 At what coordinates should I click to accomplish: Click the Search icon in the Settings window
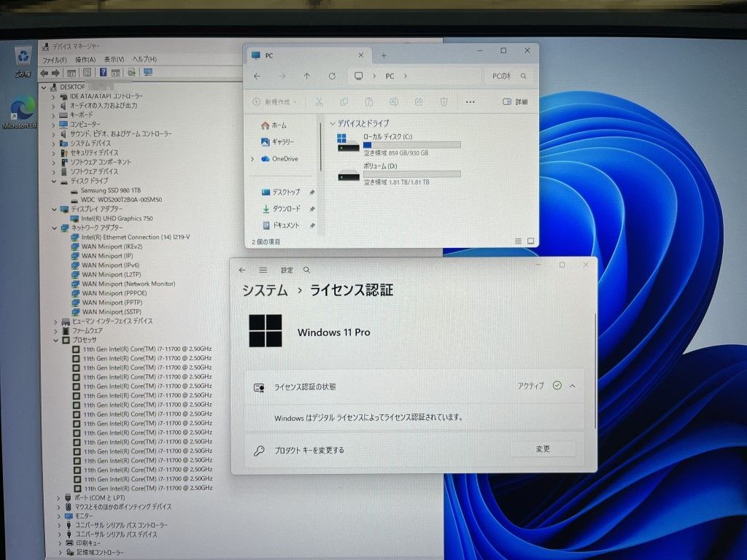[306, 270]
